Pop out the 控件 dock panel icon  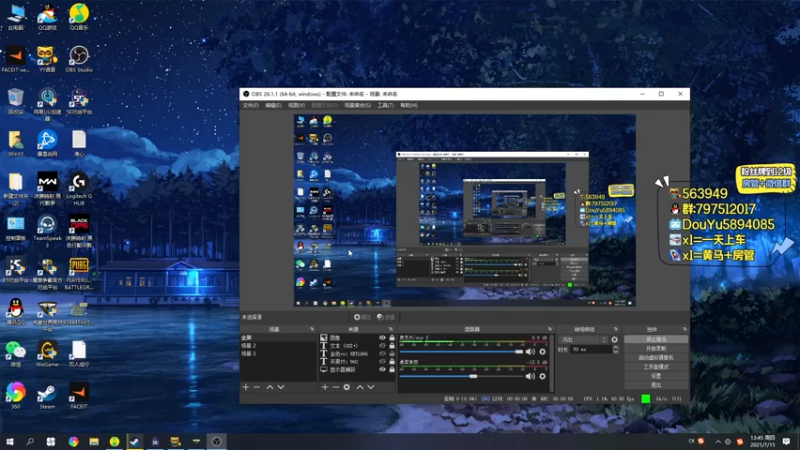tap(685, 329)
